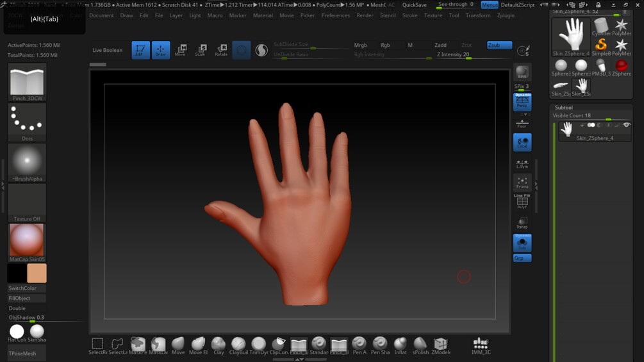Collapse the left tray divider arrows
644x362 pixels.
pos(3,186)
